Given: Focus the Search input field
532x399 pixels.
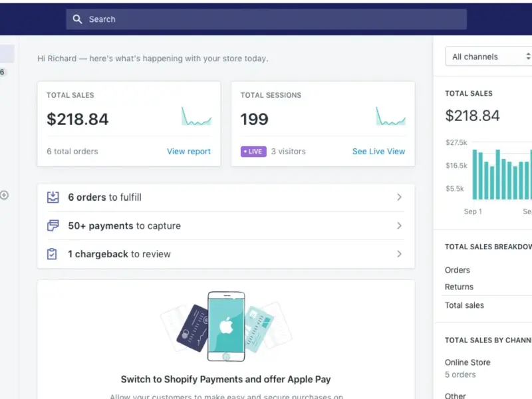Looking at the screenshot, I should pos(267,19).
